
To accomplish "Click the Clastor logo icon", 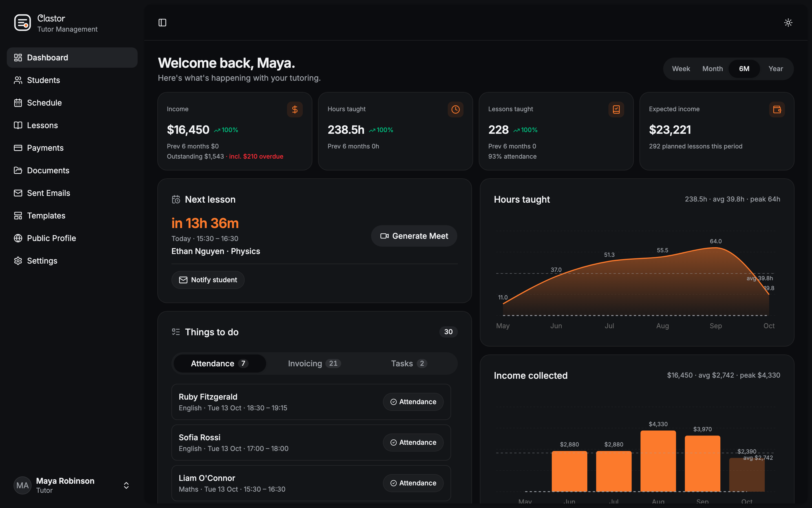I will pyautogui.click(x=23, y=23).
